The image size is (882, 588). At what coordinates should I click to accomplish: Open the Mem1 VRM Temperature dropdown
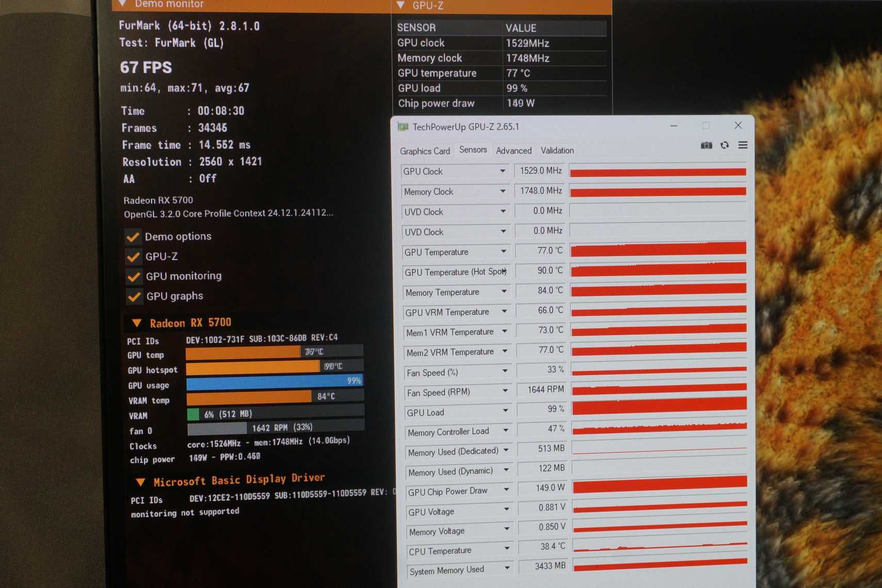(504, 331)
